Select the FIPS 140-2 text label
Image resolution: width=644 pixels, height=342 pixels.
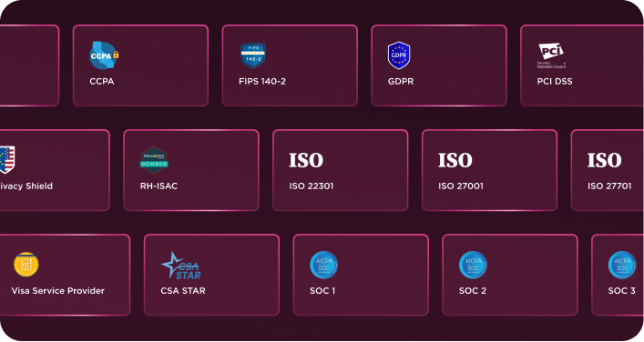(262, 82)
